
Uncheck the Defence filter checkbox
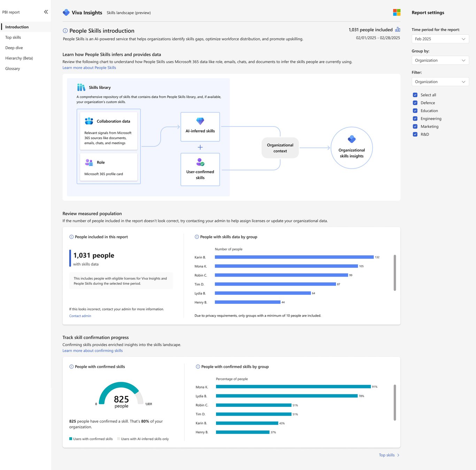coord(415,103)
